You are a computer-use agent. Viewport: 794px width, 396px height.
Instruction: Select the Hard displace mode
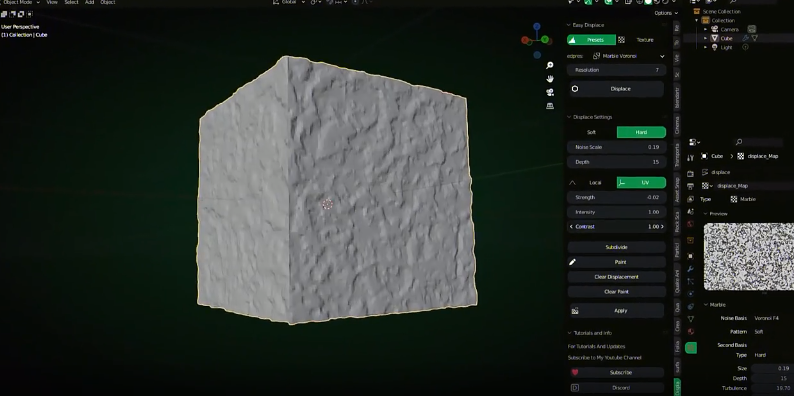[x=641, y=132]
